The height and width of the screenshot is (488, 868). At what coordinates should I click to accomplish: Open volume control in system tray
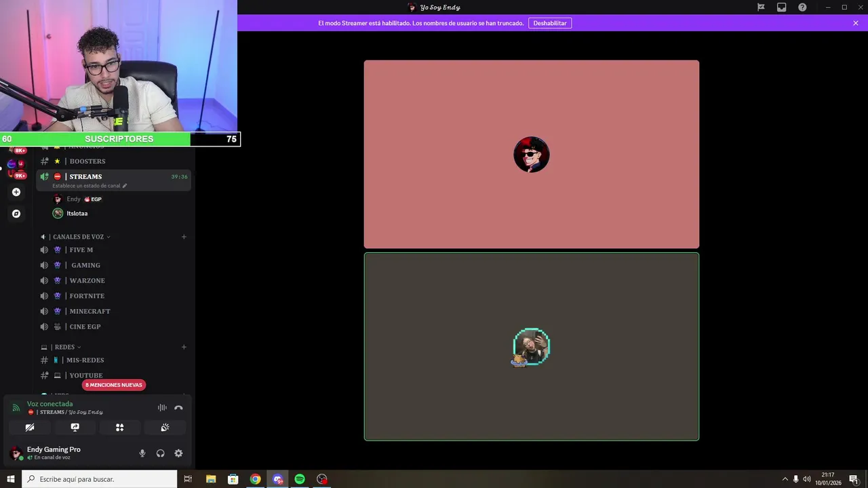(x=806, y=479)
